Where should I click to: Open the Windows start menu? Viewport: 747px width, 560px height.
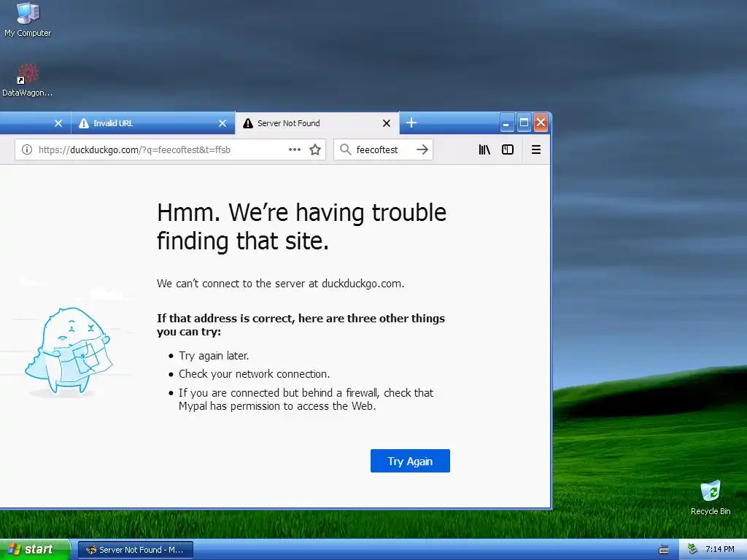tap(35, 550)
